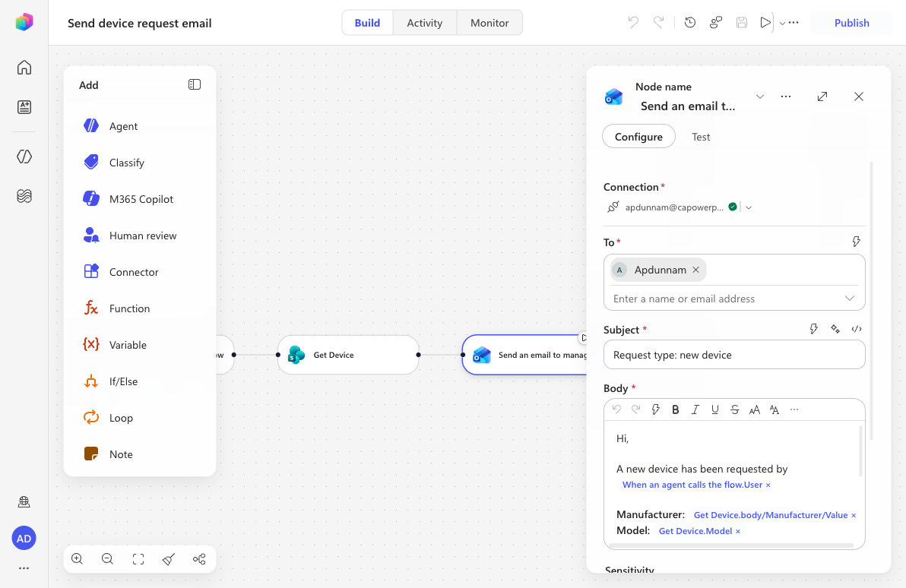Open font size option in Body toolbar
The height and width of the screenshot is (588, 906).
pyautogui.click(x=755, y=409)
